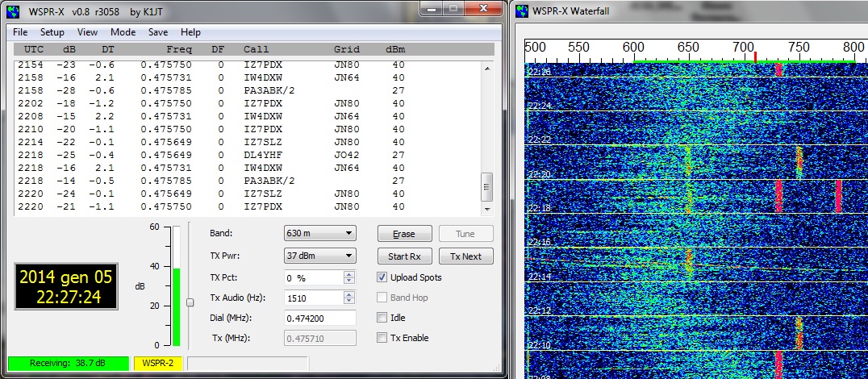The width and height of the screenshot is (868, 379).
Task: Click the WSPR-X Waterfall window globe icon
Action: click(x=522, y=10)
